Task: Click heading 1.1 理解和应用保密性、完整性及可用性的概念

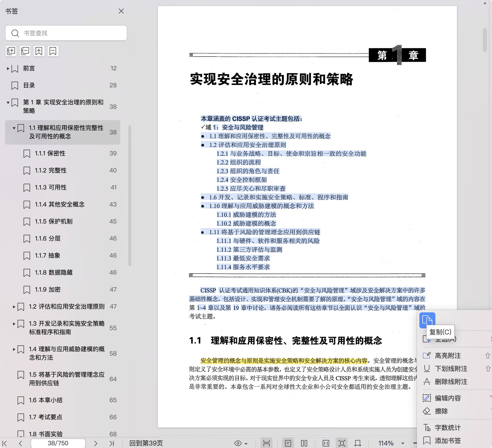Action: pyautogui.click(x=286, y=341)
